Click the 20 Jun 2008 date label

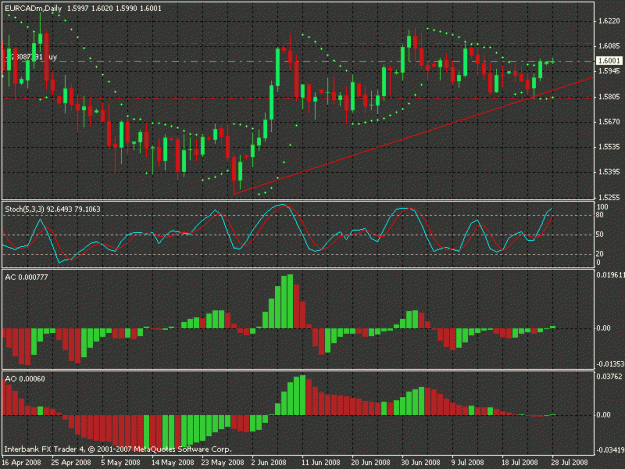[370, 462]
